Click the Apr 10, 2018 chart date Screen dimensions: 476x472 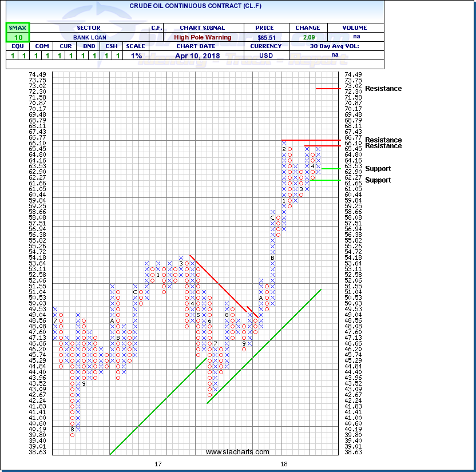pos(203,55)
